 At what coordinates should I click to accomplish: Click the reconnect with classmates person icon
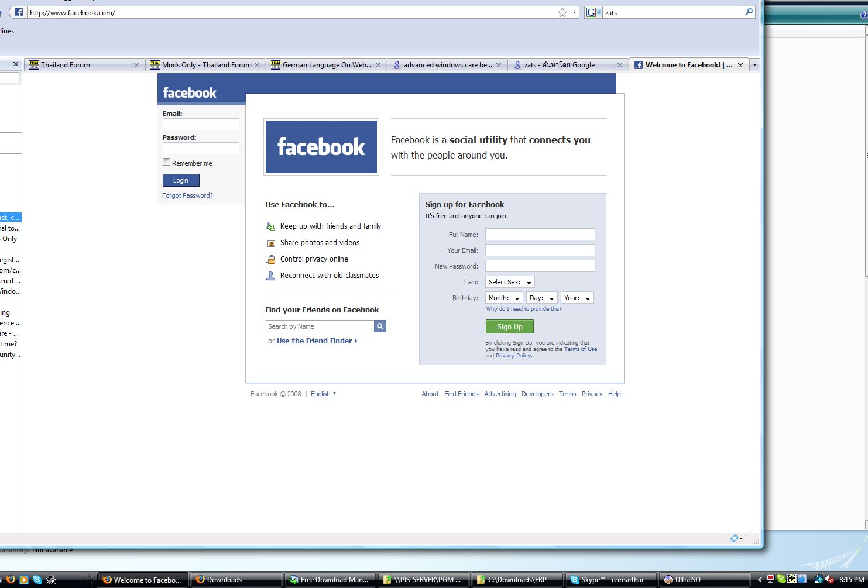point(270,276)
